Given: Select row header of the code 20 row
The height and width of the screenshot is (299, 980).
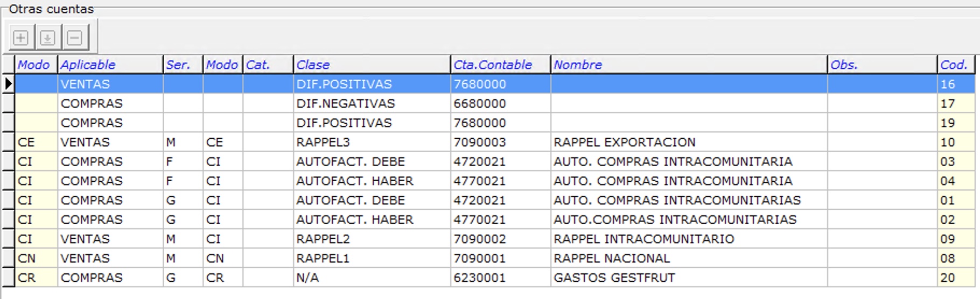Looking at the screenshot, I should click(8, 278).
